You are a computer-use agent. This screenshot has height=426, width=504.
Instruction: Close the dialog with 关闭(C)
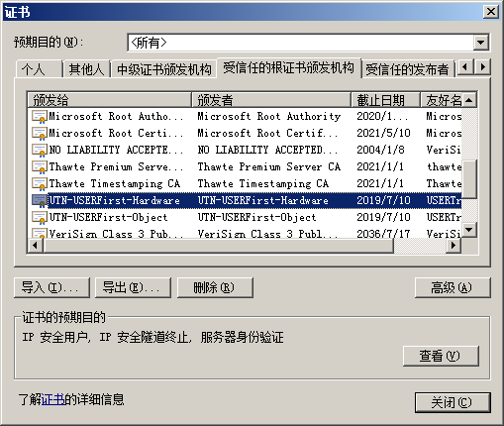(x=453, y=402)
